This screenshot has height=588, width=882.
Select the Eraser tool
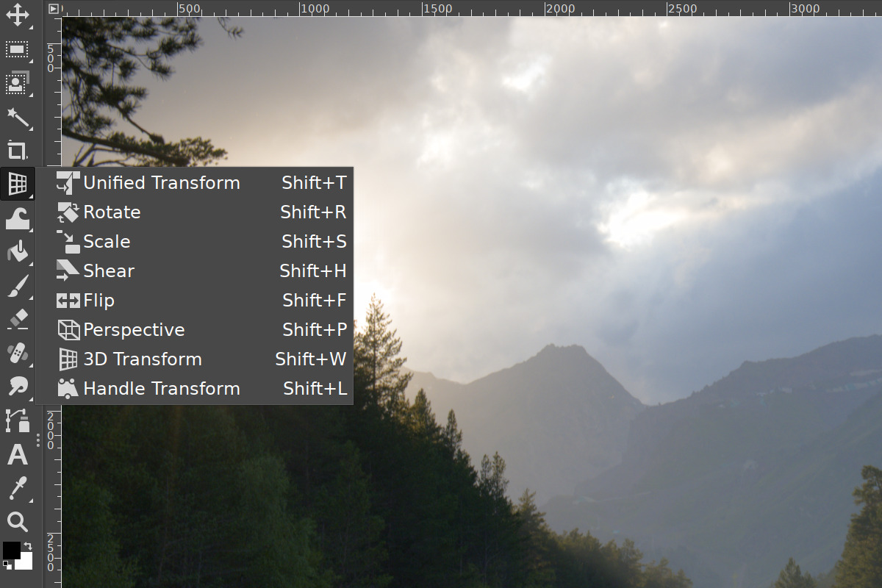[x=18, y=318]
